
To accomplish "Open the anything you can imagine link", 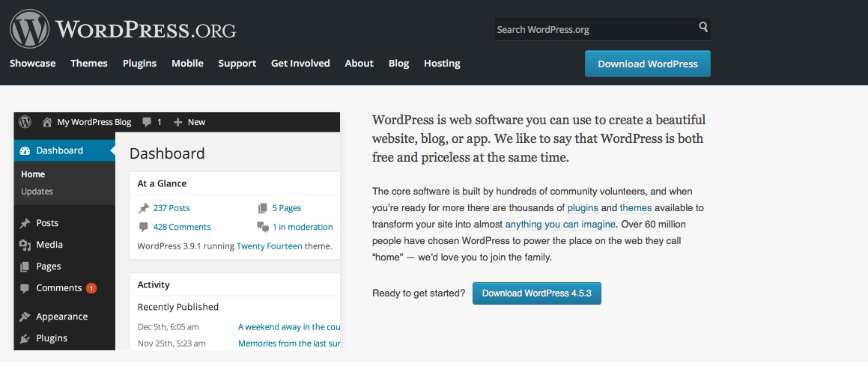I will (x=560, y=225).
